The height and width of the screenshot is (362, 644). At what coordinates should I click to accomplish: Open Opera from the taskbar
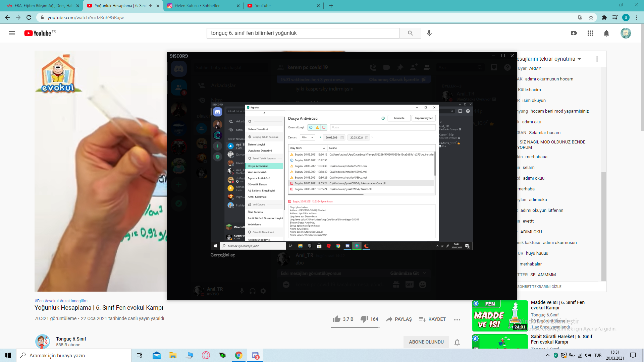click(206, 355)
